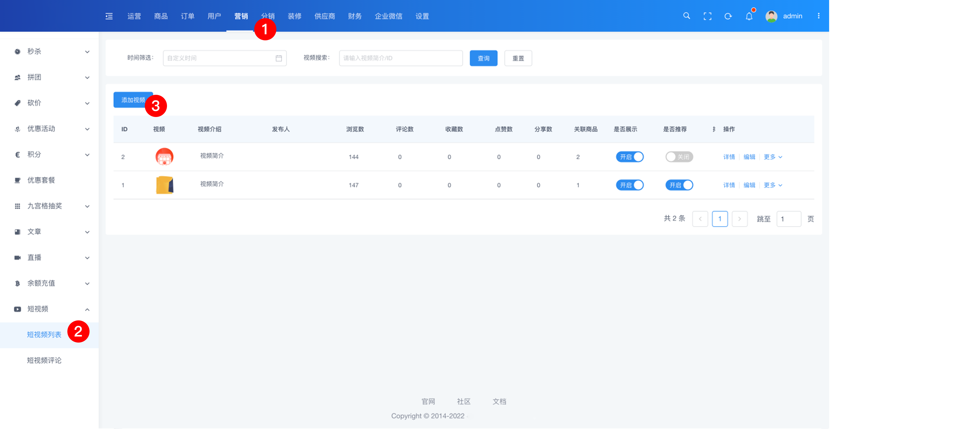This screenshot has height=429, width=980.
Task: Collapse the 短视频 sidebar section
Action: pos(50,309)
